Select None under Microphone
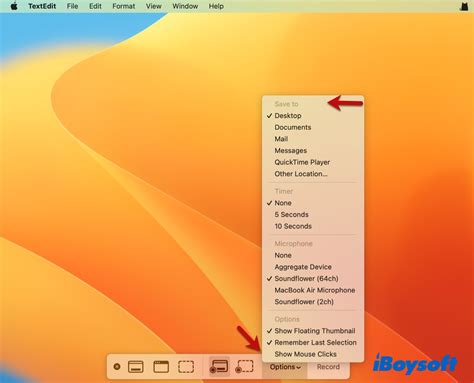The width and height of the screenshot is (474, 383). (x=313, y=255)
